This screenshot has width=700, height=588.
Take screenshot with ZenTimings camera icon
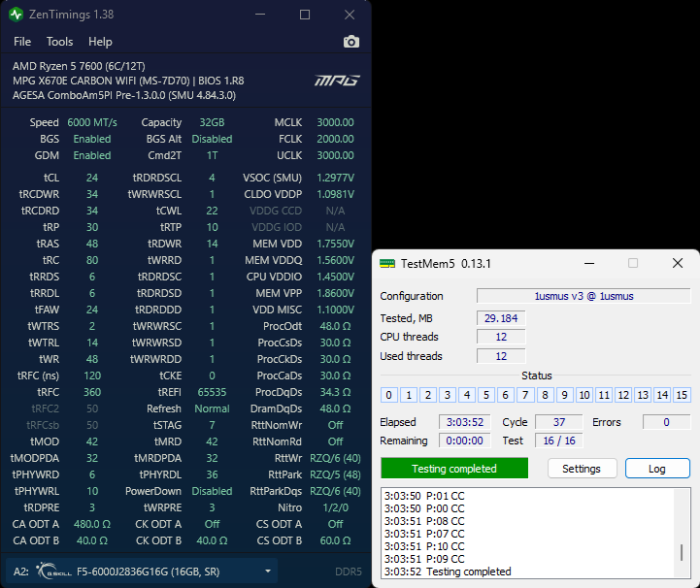(350, 42)
